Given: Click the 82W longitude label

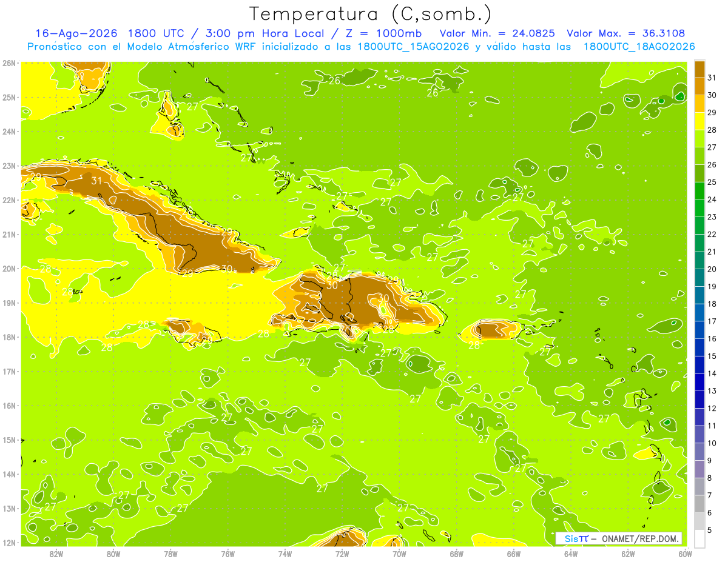Looking at the screenshot, I should (x=56, y=554).
